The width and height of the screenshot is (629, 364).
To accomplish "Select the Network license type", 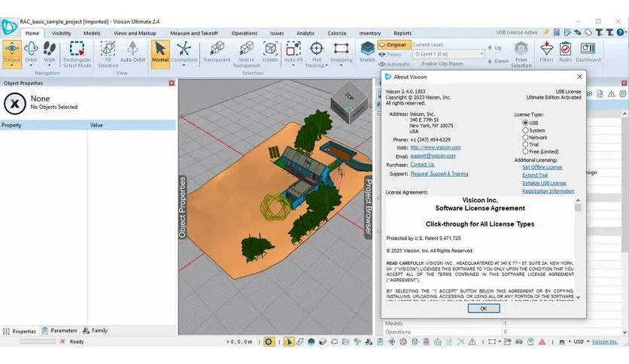I will tap(525, 137).
